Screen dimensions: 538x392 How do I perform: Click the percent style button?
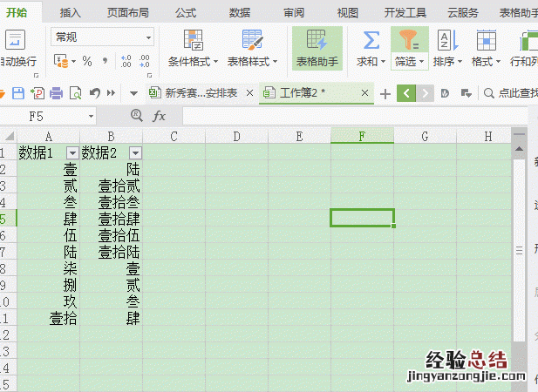tap(87, 62)
